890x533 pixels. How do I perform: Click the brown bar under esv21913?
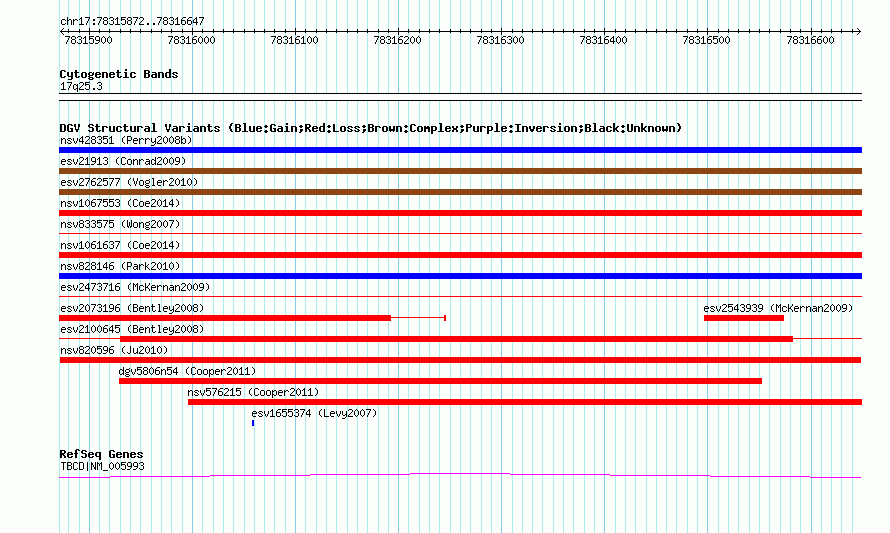click(x=460, y=171)
